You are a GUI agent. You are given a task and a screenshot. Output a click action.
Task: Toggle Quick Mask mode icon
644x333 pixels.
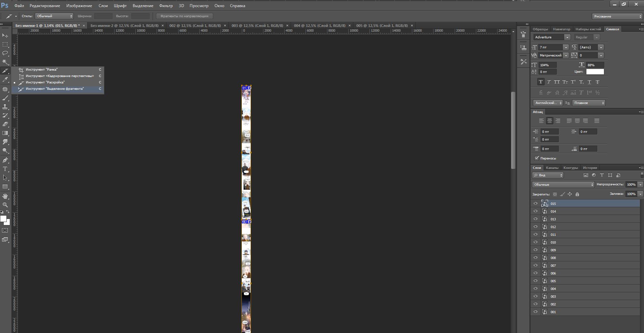click(x=5, y=230)
